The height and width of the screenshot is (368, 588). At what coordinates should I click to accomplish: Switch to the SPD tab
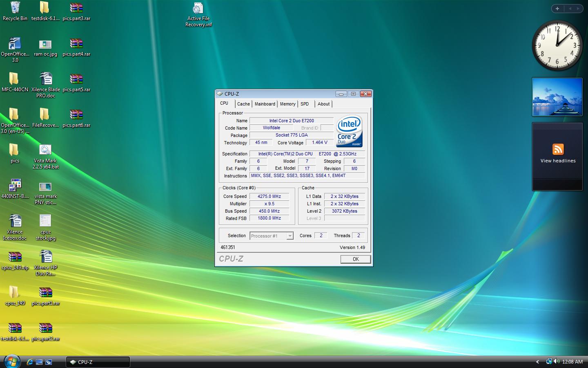point(305,104)
